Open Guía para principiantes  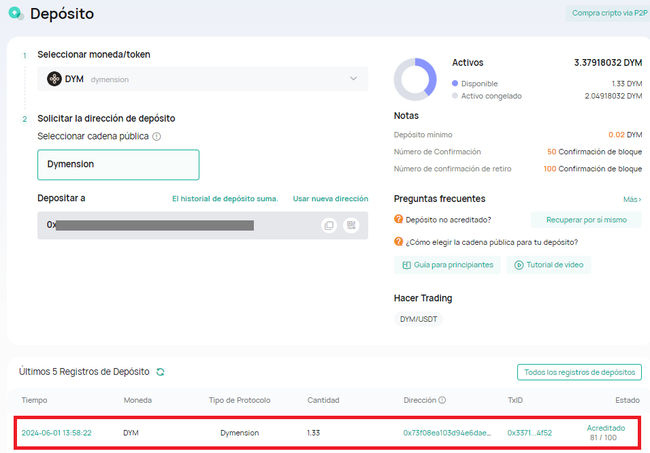coord(447,265)
